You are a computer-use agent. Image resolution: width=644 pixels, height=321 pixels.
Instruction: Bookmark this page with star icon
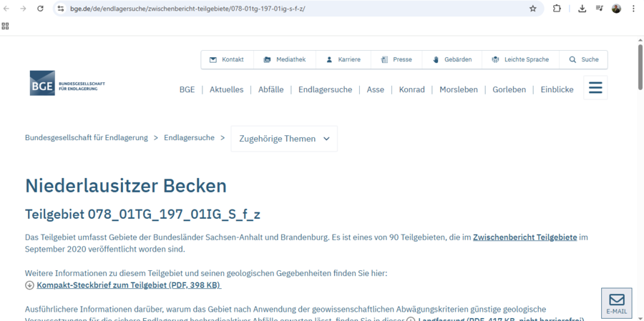click(x=532, y=9)
